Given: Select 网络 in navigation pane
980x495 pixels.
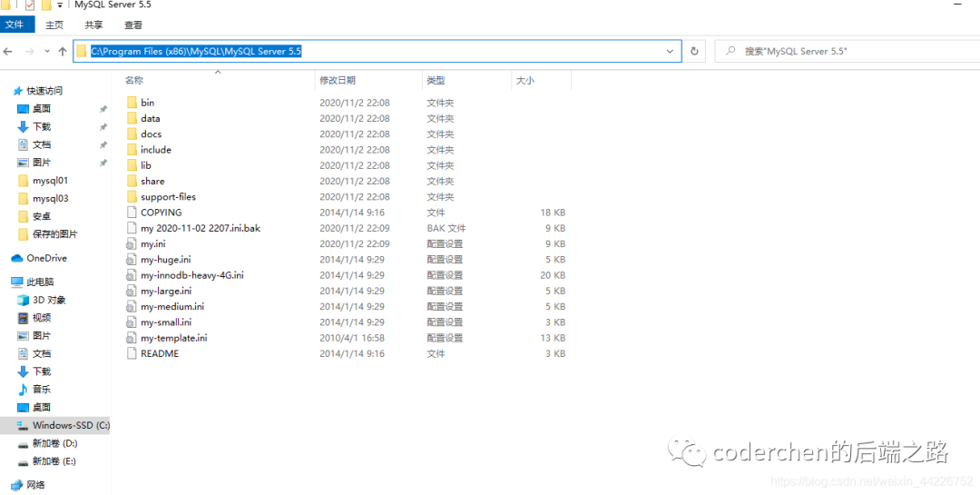Looking at the screenshot, I should [35, 484].
